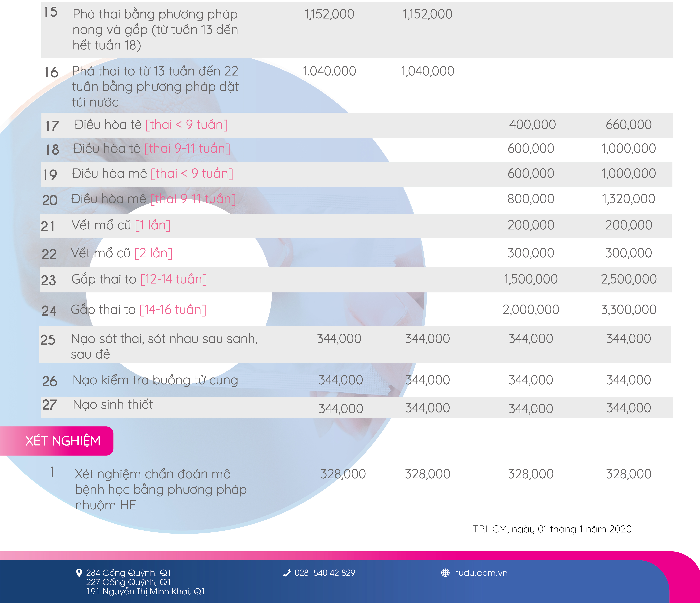The width and height of the screenshot is (700, 603).
Task: Click Điều hòa mê [thai 9-11 tuần]
Action: tap(153, 199)
